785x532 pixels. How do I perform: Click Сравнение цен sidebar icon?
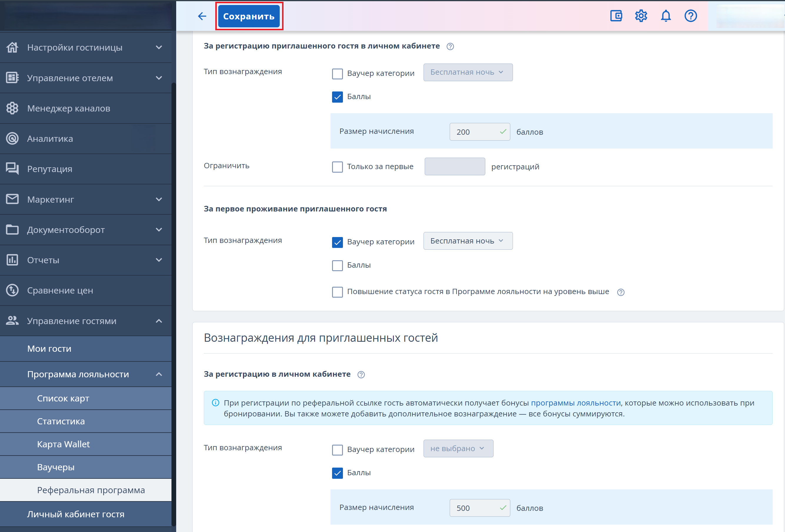12,290
